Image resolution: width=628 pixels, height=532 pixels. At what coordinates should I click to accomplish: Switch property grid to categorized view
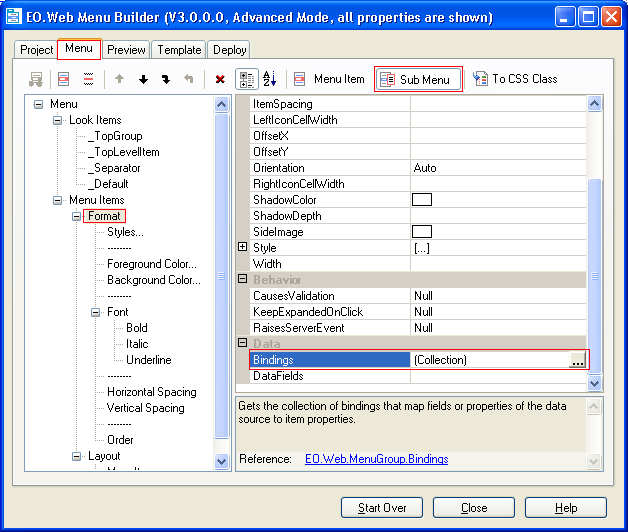(x=246, y=79)
